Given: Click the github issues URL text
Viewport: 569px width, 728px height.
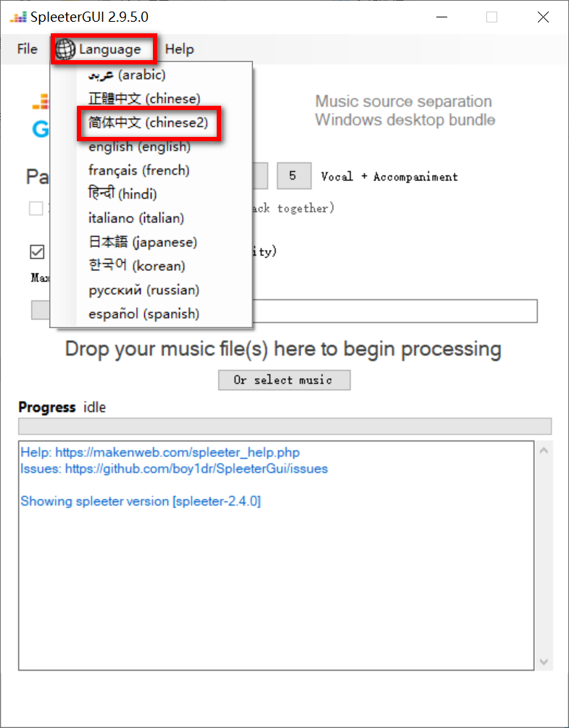Looking at the screenshot, I should coord(196,469).
